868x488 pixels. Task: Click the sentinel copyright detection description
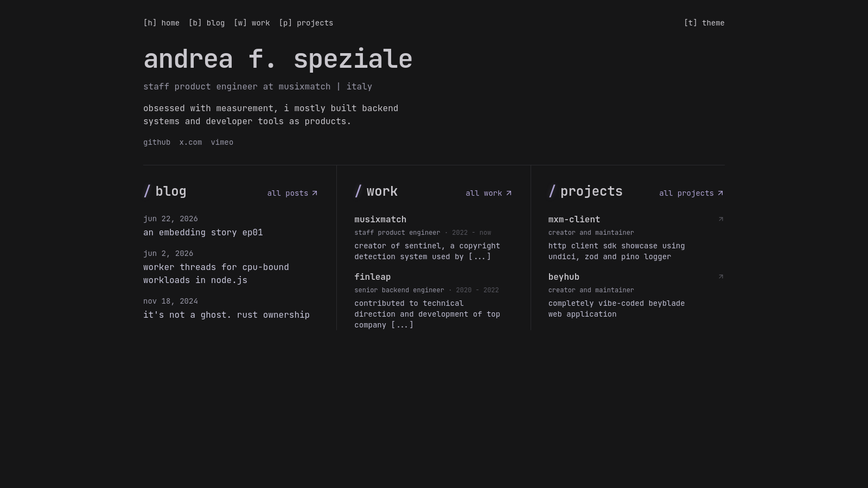pos(427,252)
